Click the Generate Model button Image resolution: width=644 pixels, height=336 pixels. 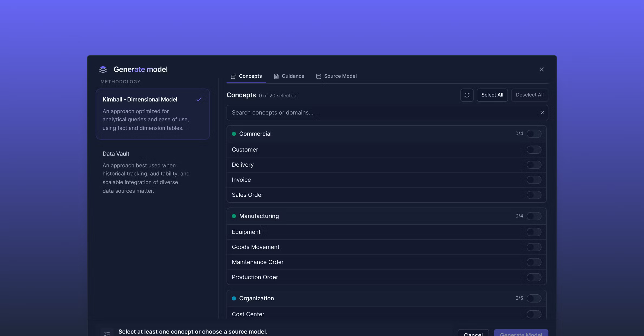click(521, 333)
